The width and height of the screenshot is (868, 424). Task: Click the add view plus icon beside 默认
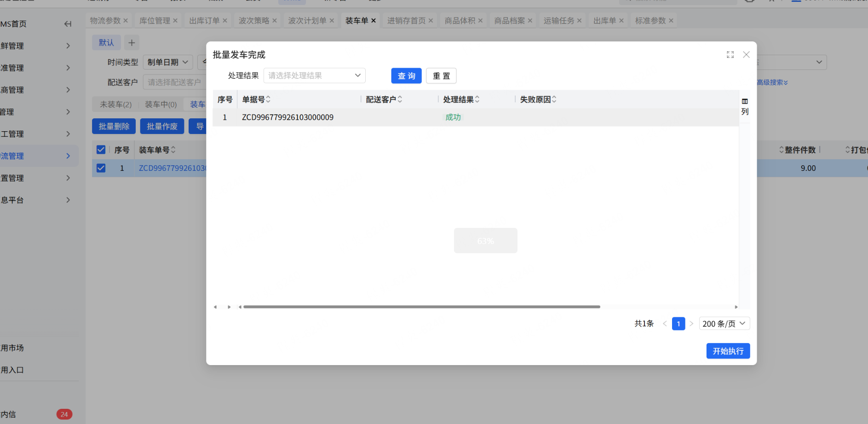click(132, 43)
